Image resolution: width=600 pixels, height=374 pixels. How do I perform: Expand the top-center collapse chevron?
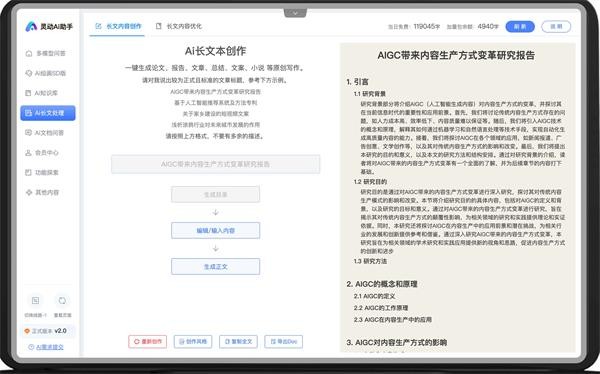[295, 13]
